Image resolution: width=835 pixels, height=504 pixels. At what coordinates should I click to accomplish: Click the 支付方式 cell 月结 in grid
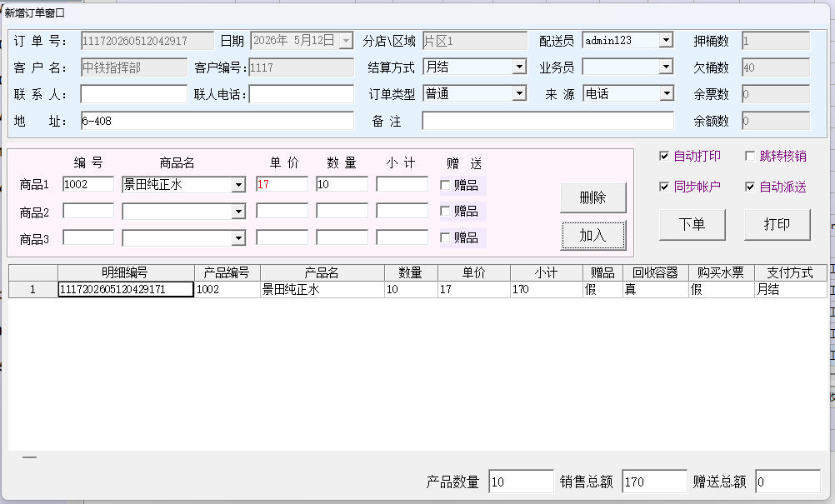coord(790,290)
